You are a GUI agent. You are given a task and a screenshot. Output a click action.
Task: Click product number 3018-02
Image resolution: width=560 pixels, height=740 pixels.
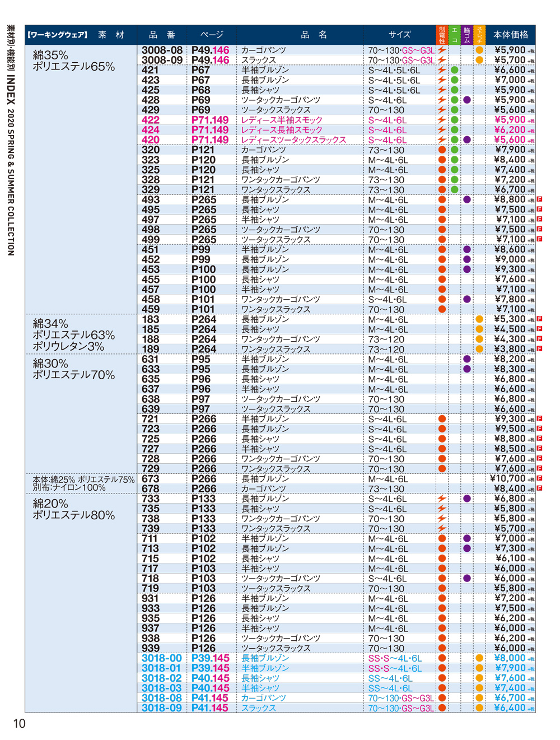[x=162, y=678]
